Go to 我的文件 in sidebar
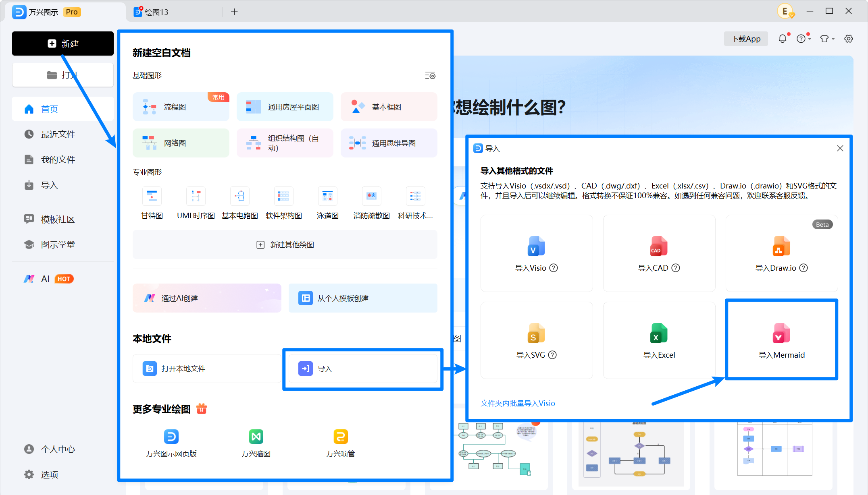 [x=63, y=159]
